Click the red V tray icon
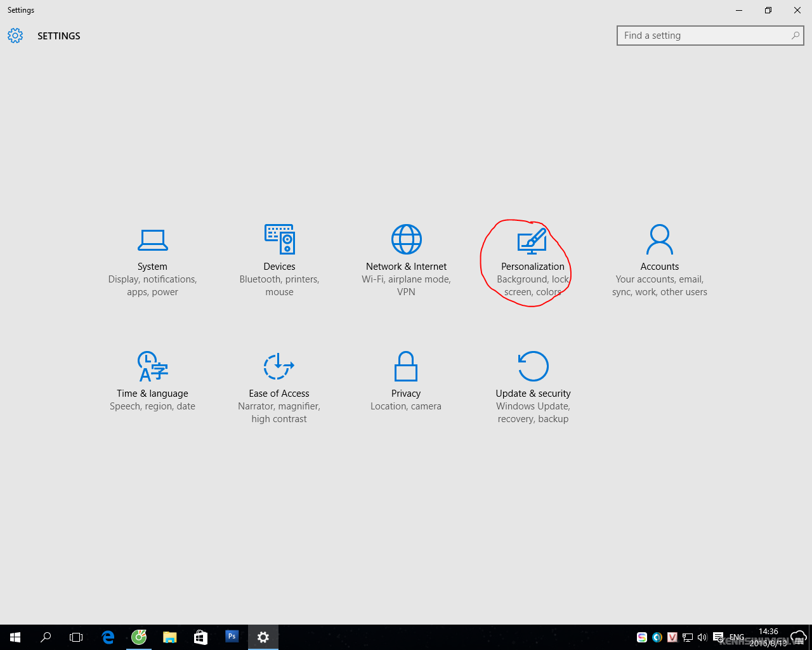The width and height of the screenshot is (812, 650). [672, 637]
